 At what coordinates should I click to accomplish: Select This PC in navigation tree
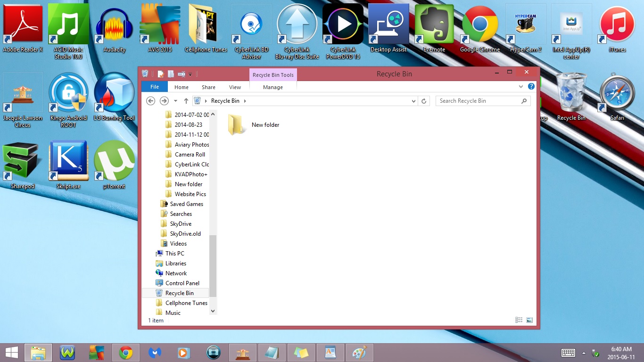click(170, 254)
